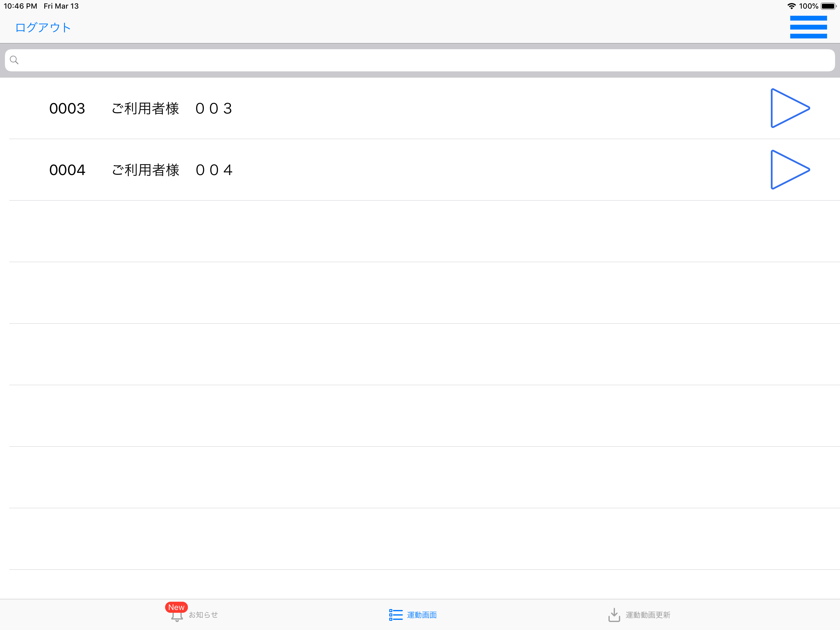Click the ID number 0004
Image resolution: width=840 pixels, height=630 pixels.
click(x=67, y=170)
